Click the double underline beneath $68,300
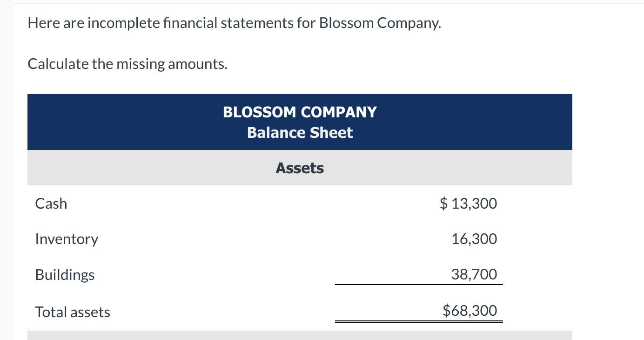 tap(419, 321)
